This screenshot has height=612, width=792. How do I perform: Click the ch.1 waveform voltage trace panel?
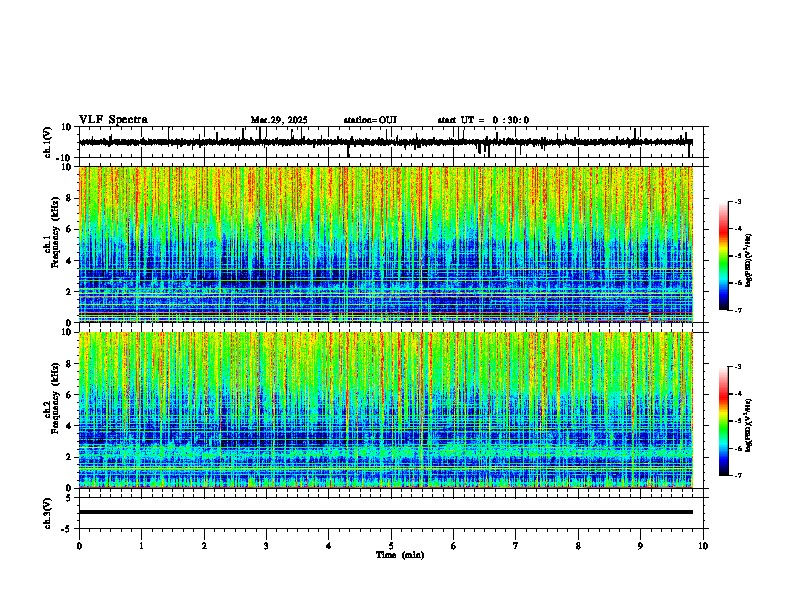(x=391, y=142)
